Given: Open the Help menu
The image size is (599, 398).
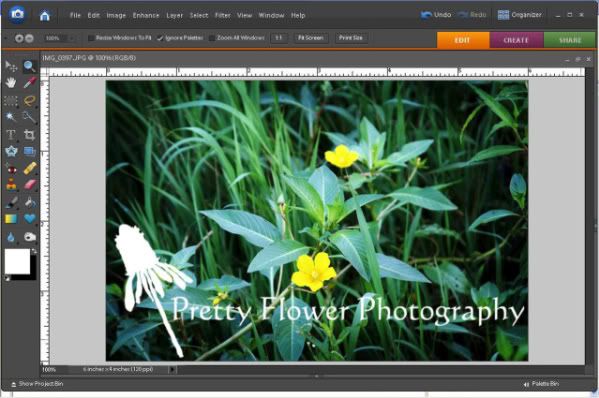Looking at the screenshot, I should [298, 15].
